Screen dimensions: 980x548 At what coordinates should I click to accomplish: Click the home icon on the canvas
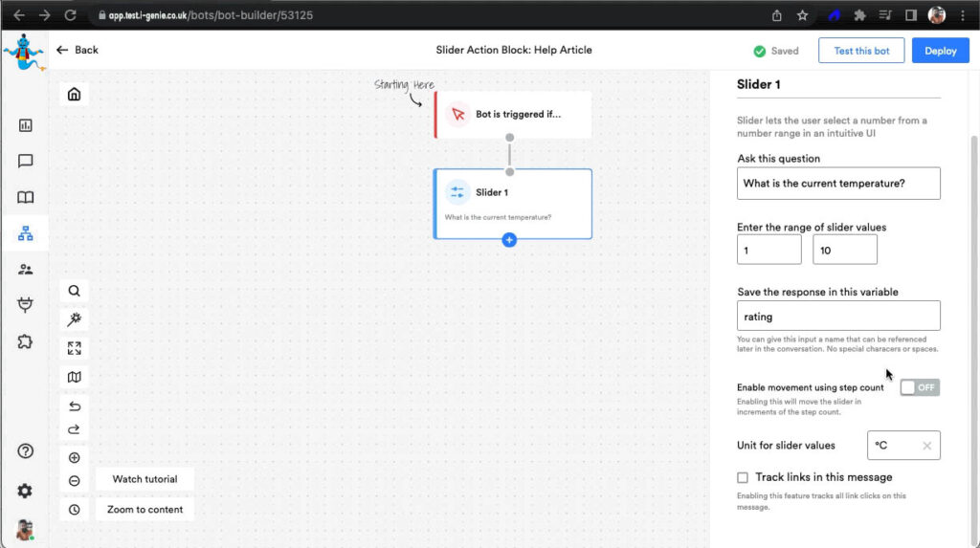coord(74,94)
